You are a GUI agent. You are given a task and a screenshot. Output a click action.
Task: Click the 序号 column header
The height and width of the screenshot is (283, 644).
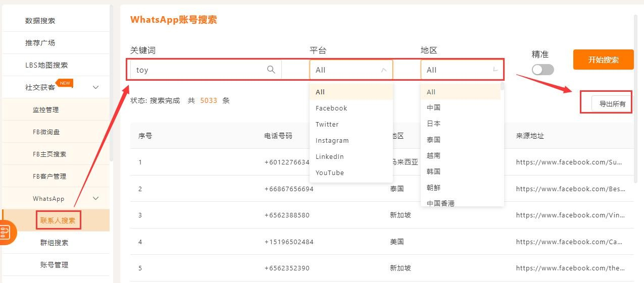tap(145, 136)
